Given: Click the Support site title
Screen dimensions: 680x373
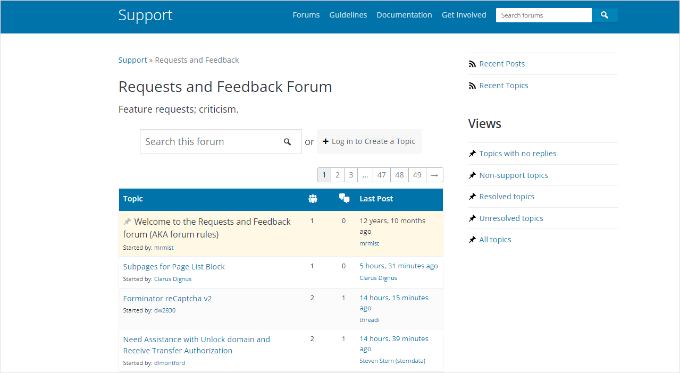Looking at the screenshot, I should pyautogui.click(x=145, y=15).
